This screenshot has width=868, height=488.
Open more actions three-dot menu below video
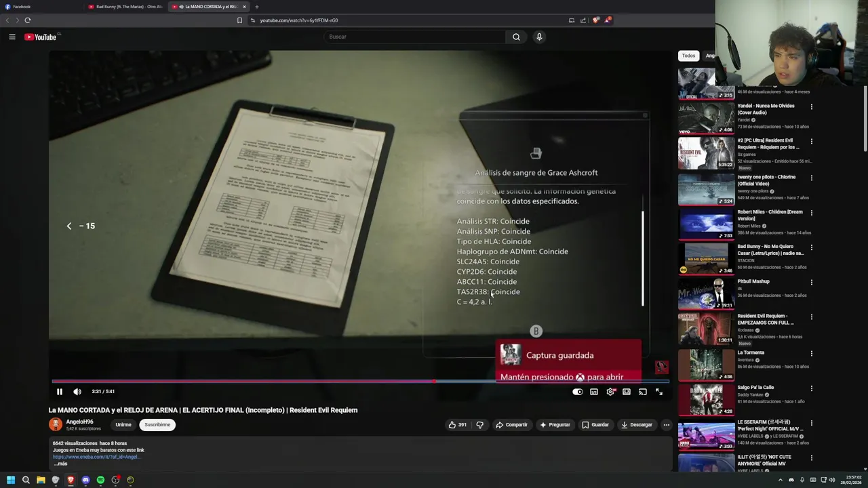coord(666,425)
